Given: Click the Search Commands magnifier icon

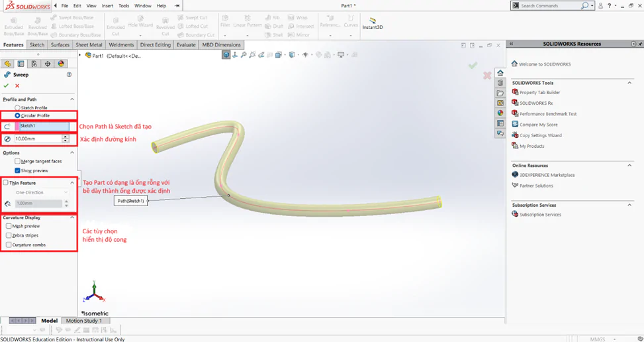Looking at the screenshot, I should [584, 6].
